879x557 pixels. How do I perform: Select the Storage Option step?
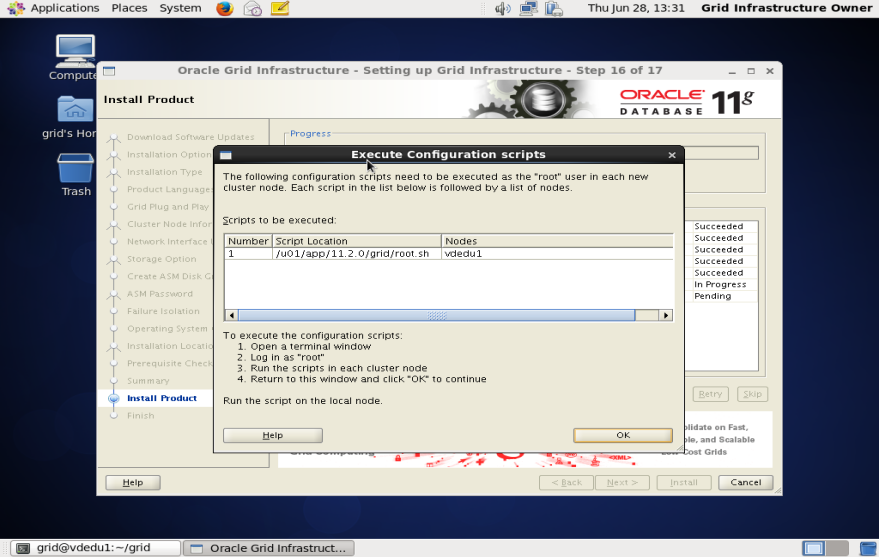[161, 259]
